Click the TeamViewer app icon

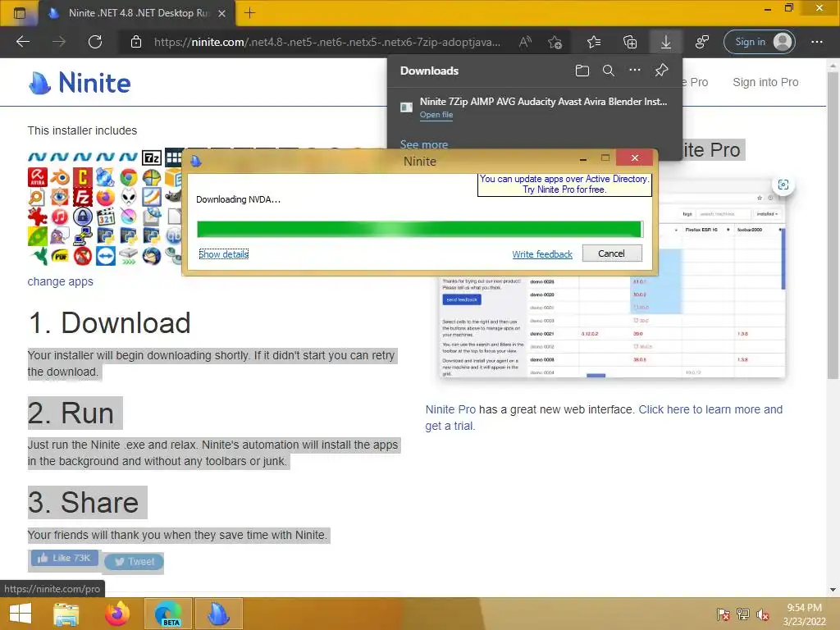106,256
